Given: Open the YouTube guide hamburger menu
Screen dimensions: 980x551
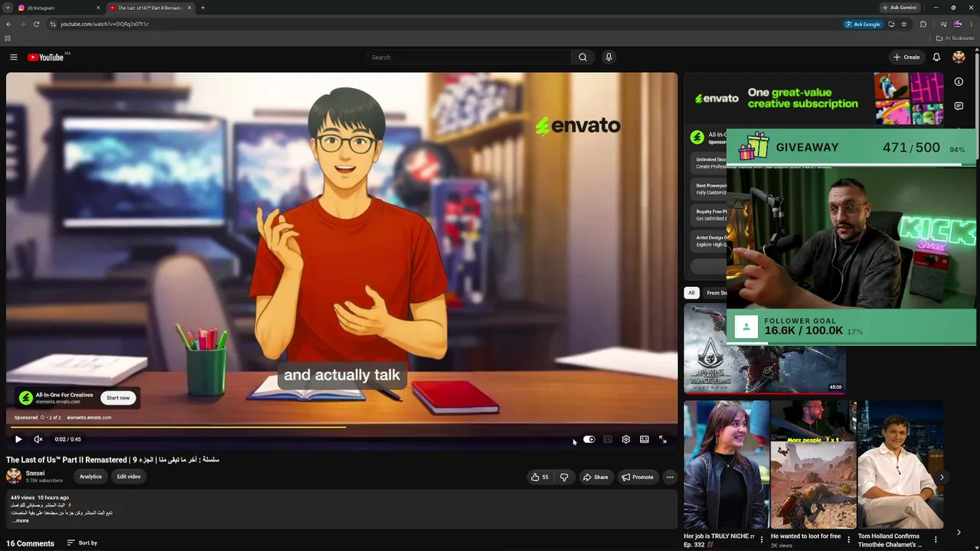Looking at the screenshot, I should click(x=13, y=57).
